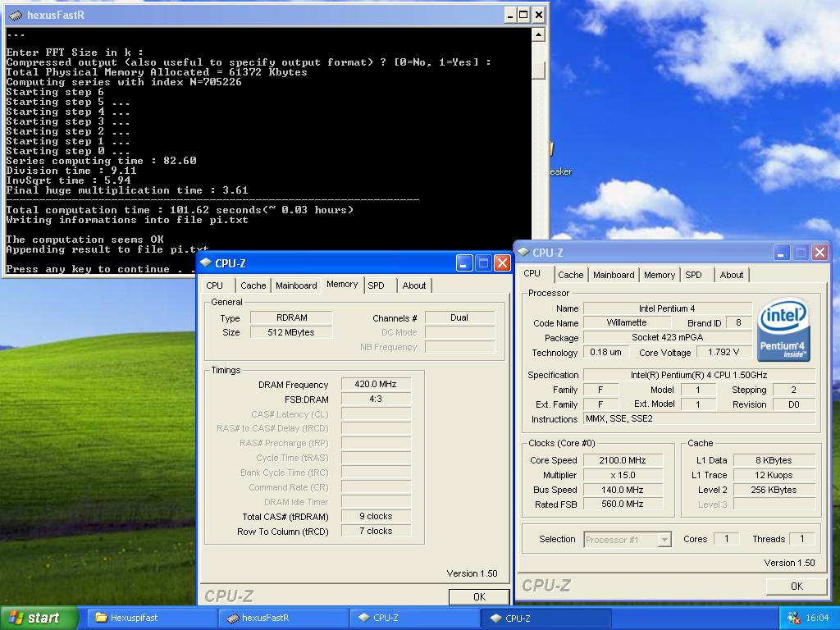Minimize the hexusFastR console window

tap(510, 15)
